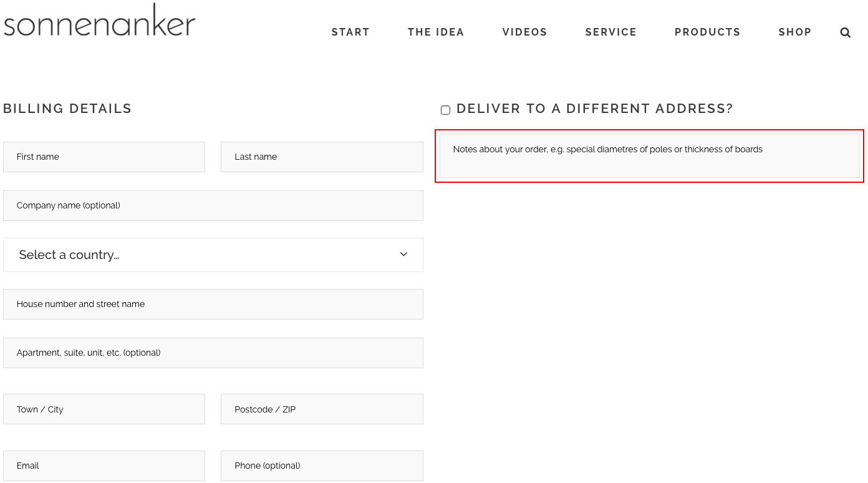This screenshot has width=868, height=483.
Task: Click House number and street name field
Action: click(213, 304)
